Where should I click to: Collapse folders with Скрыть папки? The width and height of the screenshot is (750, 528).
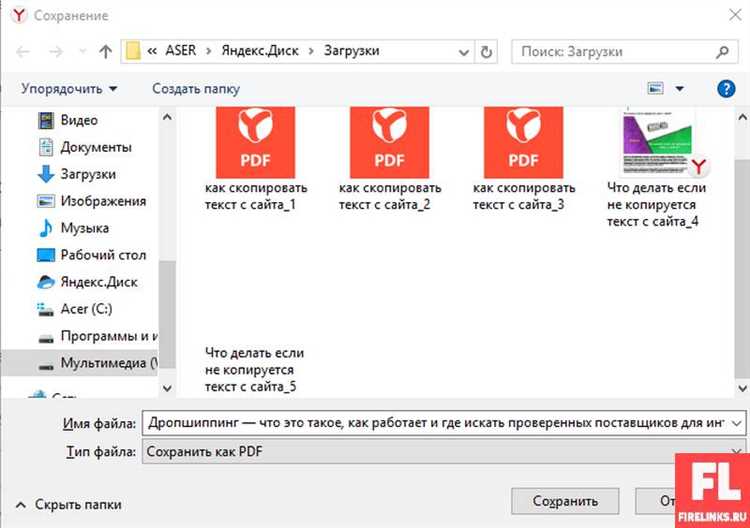click(x=69, y=505)
